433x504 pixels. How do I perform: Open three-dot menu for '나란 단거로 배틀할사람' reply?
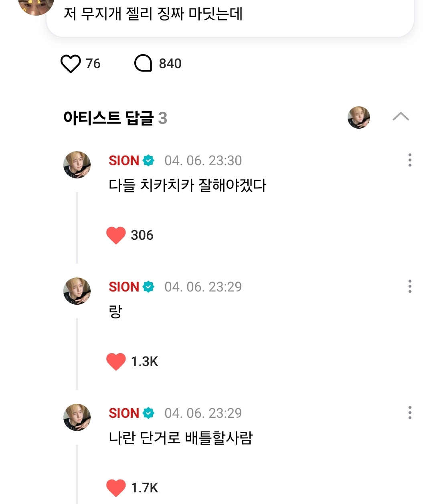point(409,413)
